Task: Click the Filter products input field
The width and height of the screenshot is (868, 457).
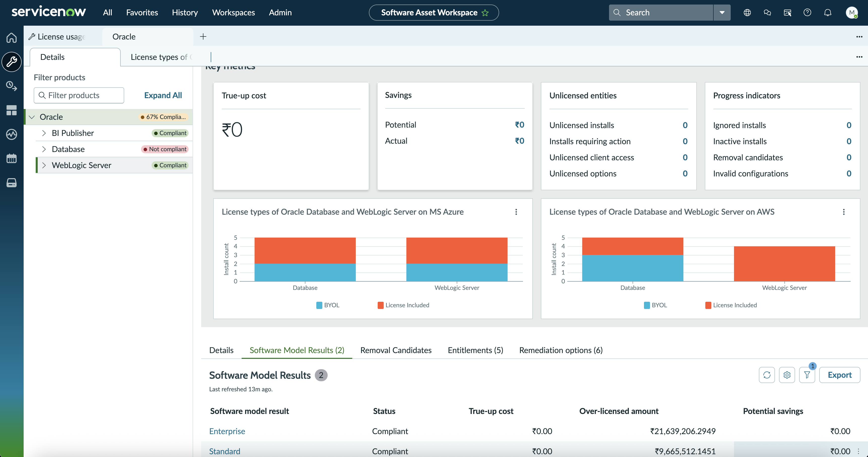Action: [x=79, y=95]
